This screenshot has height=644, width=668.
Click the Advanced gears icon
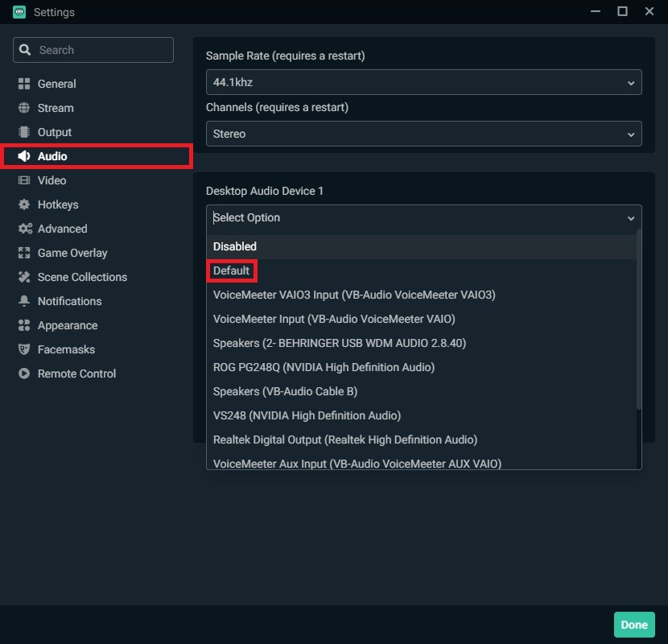coord(25,229)
